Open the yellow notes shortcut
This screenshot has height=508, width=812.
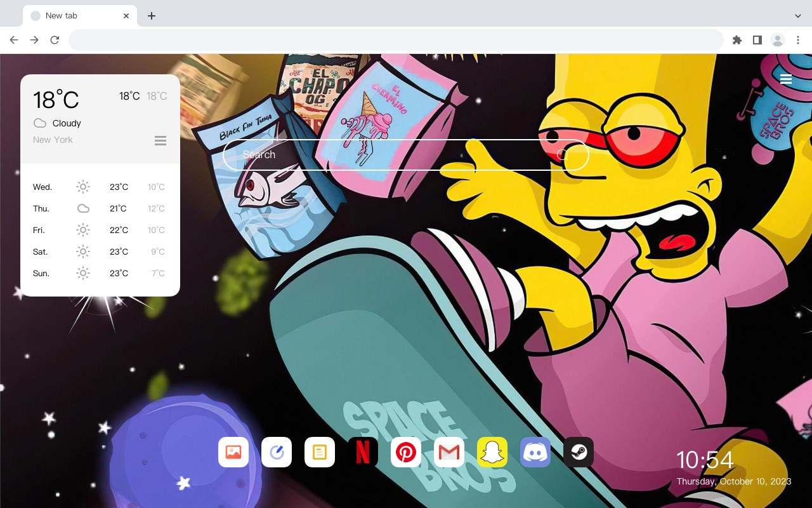[320, 452]
